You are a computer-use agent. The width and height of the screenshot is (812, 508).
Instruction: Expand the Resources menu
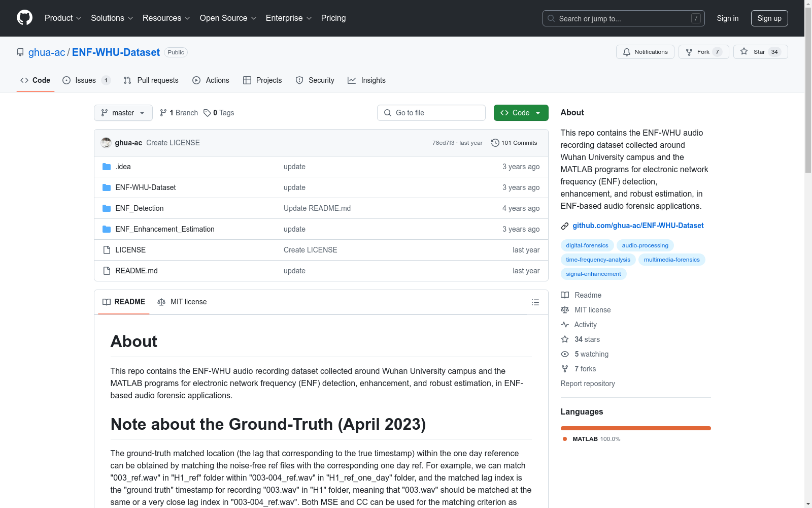click(x=166, y=18)
